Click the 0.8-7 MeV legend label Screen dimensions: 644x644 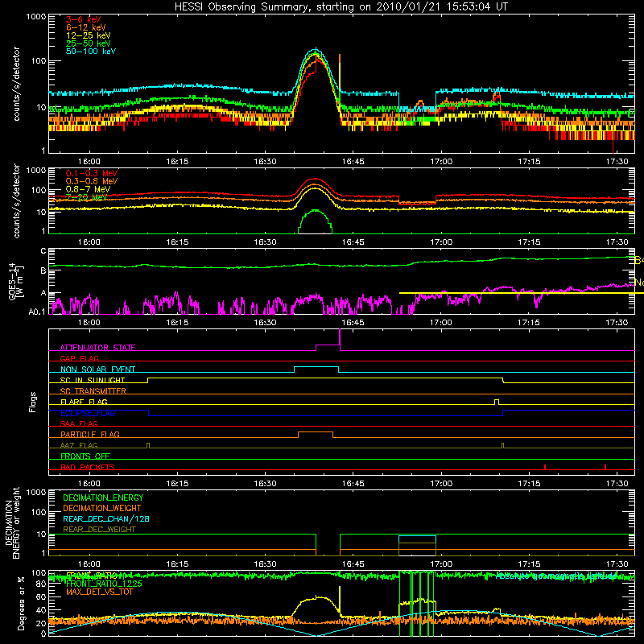(88, 189)
